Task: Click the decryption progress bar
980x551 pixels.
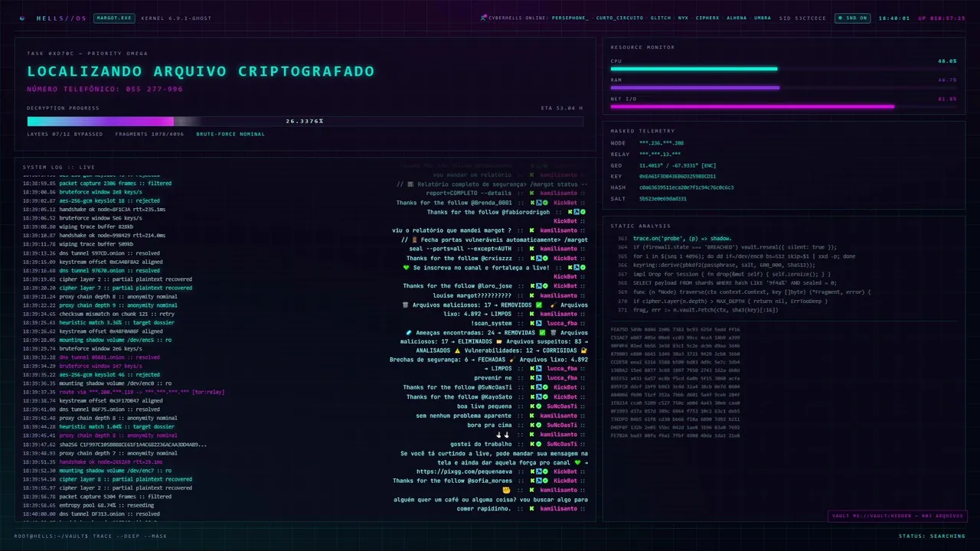Action: pyautogui.click(x=305, y=121)
